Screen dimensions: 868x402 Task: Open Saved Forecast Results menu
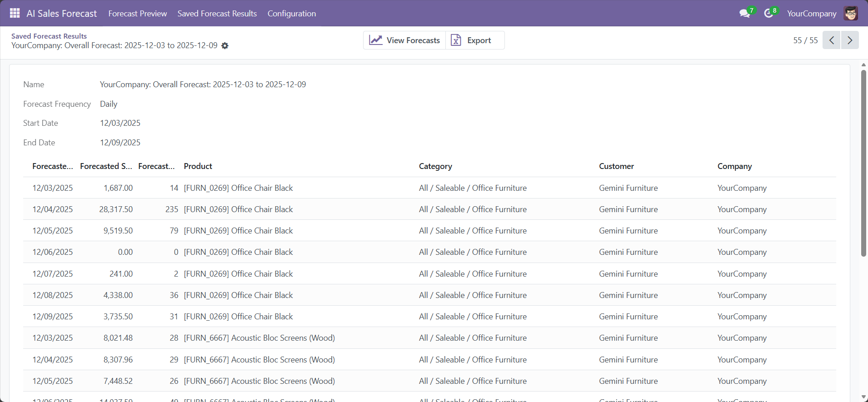click(217, 13)
